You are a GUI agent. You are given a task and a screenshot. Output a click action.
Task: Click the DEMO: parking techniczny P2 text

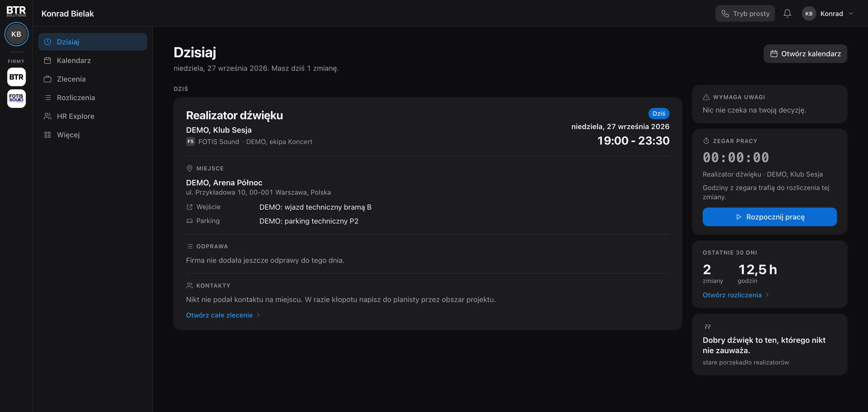point(309,221)
